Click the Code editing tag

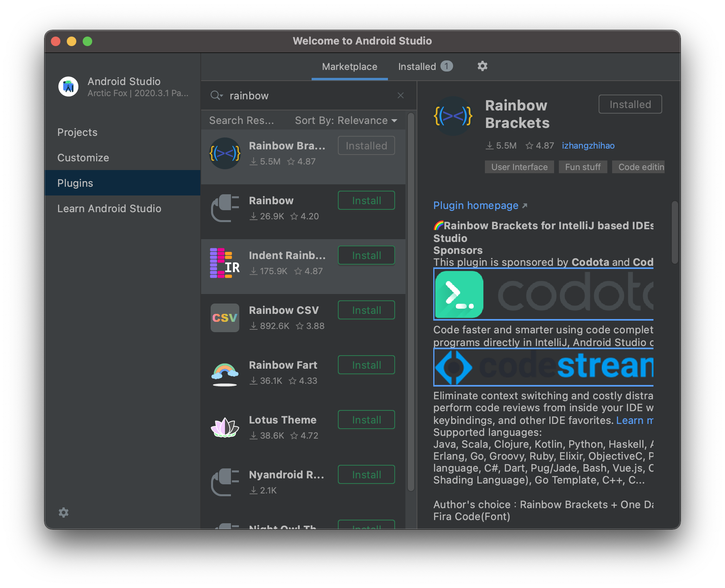click(639, 167)
